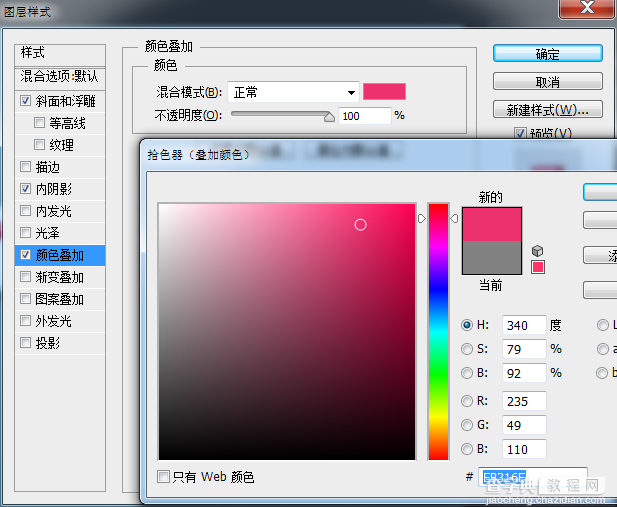The width and height of the screenshot is (617, 507).
Task: Click the hex color input field
Action: (533, 477)
